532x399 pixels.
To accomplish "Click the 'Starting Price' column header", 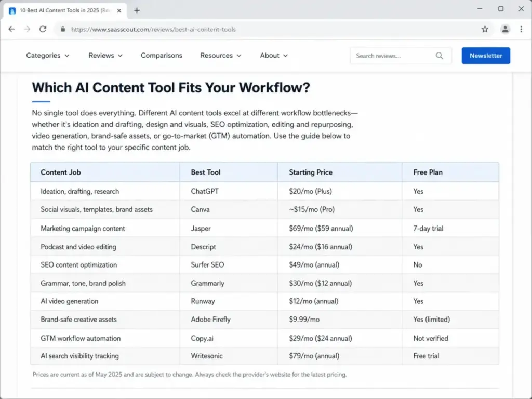I will coord(340,172).
